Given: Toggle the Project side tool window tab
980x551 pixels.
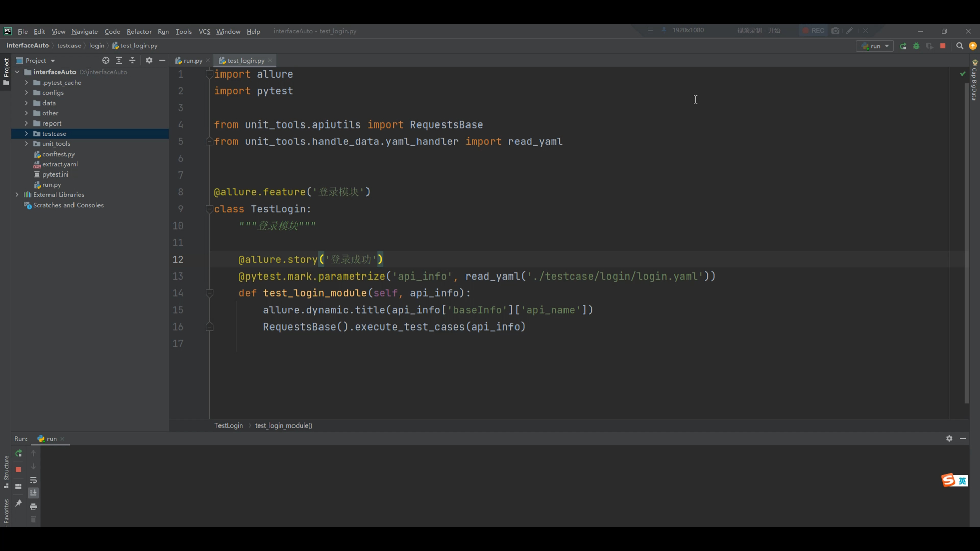Looking at the screenshot, I should click(6, 71).
